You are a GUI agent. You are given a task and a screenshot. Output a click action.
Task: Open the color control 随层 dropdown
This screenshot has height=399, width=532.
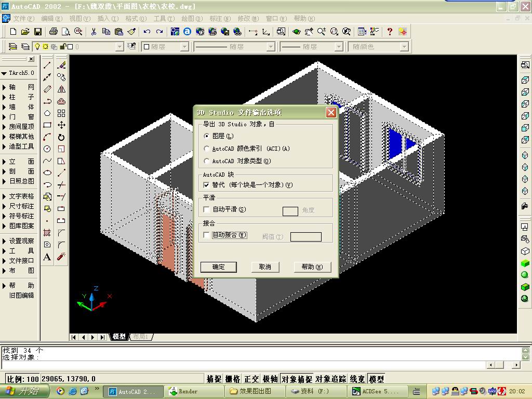tap(184, 46)
